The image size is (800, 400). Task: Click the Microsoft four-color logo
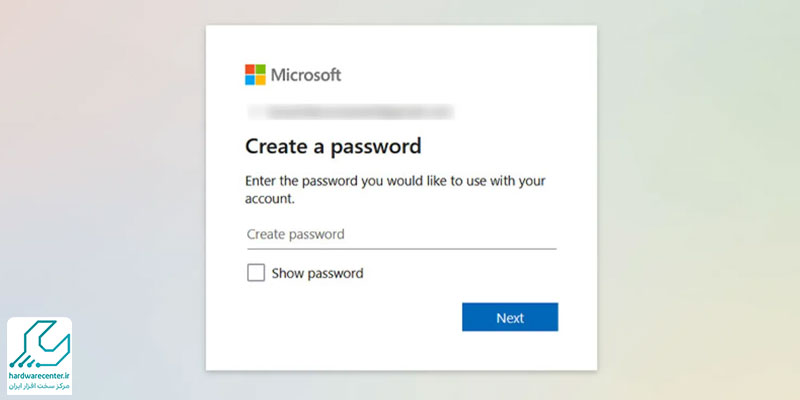click(255, 74)
